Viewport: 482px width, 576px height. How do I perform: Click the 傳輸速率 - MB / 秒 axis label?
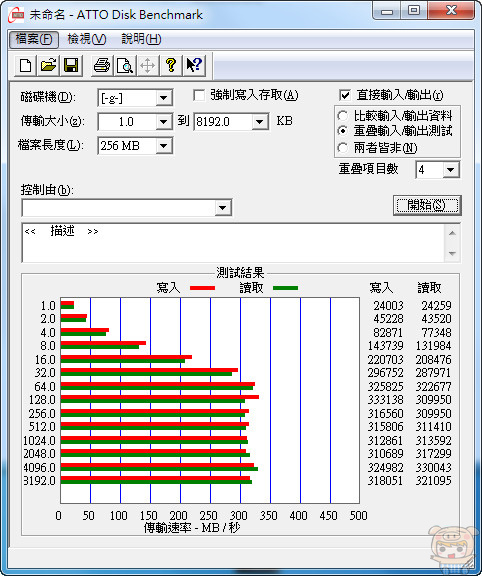tap(192, 528)
